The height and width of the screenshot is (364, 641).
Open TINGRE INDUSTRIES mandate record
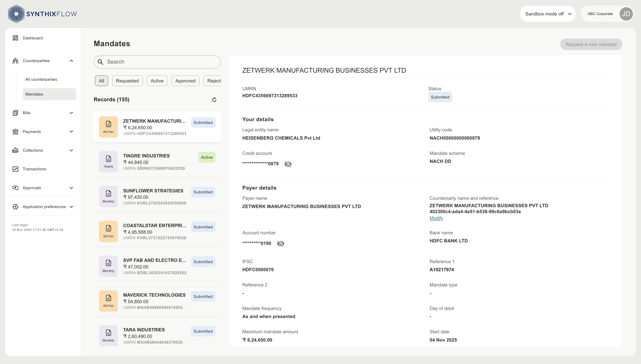coord(157,162)
